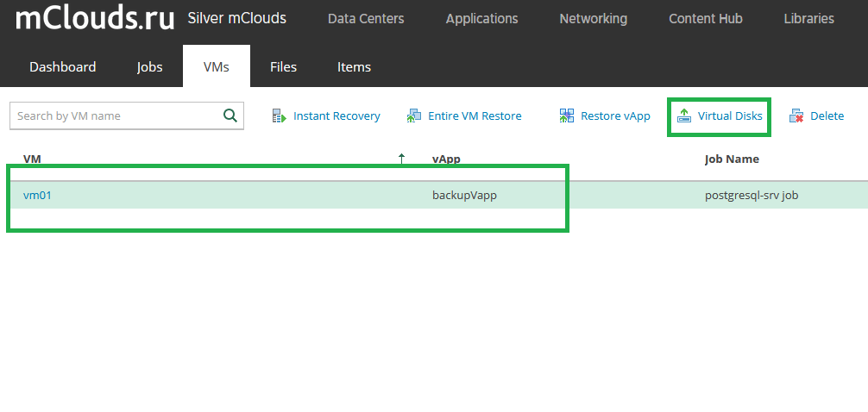Click the Restore vApp icon

[x=566, y=116]
